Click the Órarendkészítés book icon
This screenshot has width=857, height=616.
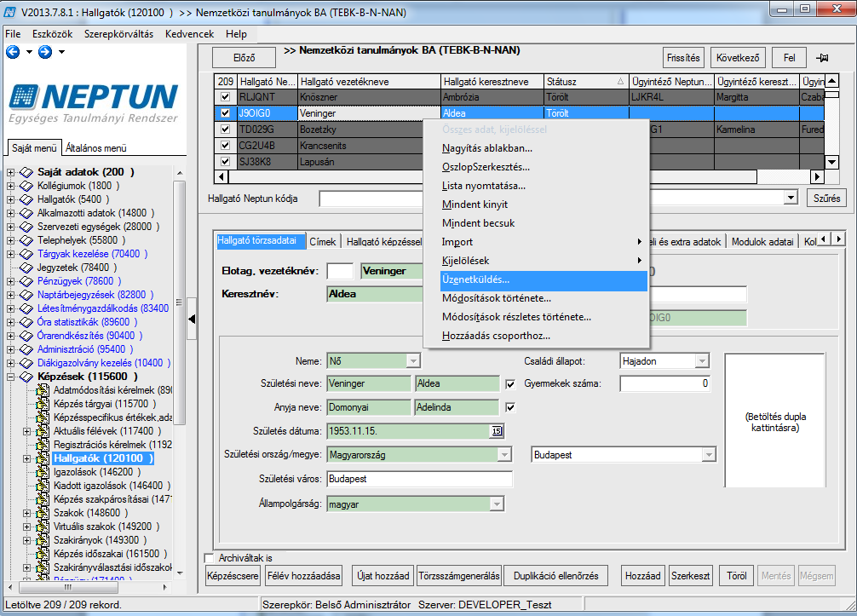(26, 336)
